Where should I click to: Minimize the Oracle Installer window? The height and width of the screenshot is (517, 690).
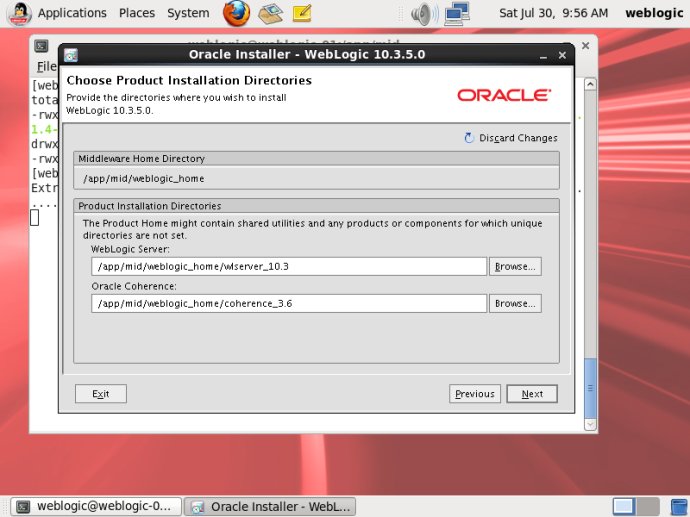543,56
